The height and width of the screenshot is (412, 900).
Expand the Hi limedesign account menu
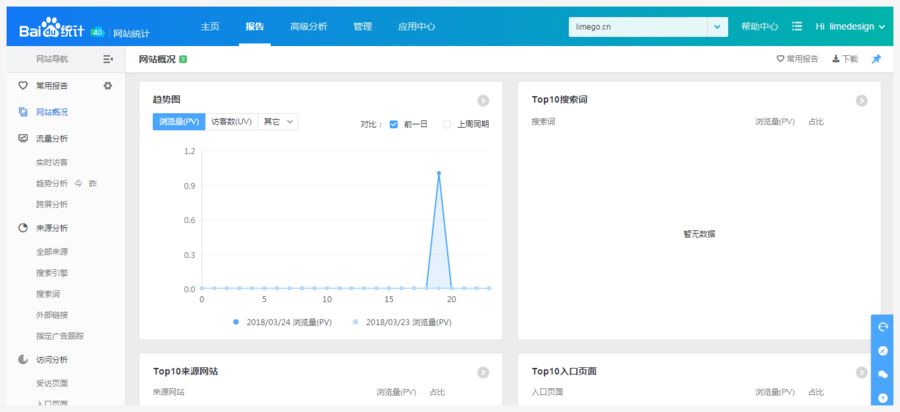point(850,27)
